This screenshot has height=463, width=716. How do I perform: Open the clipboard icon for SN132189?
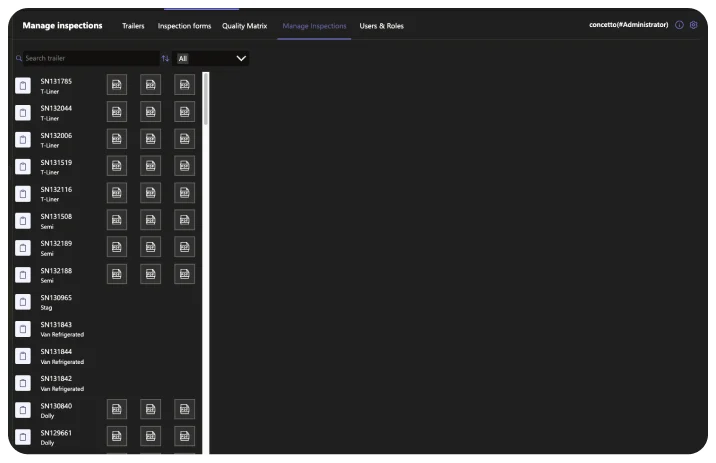(x=23, y=247)
